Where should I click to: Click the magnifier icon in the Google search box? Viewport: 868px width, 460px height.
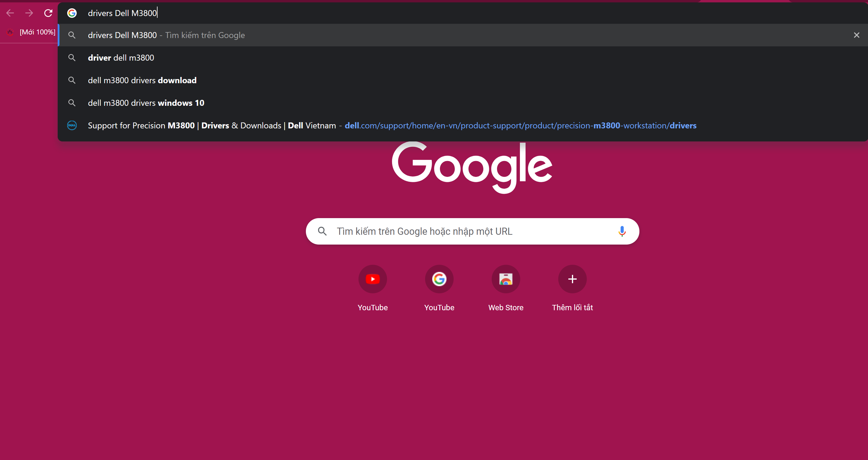[x=323, y=231]
